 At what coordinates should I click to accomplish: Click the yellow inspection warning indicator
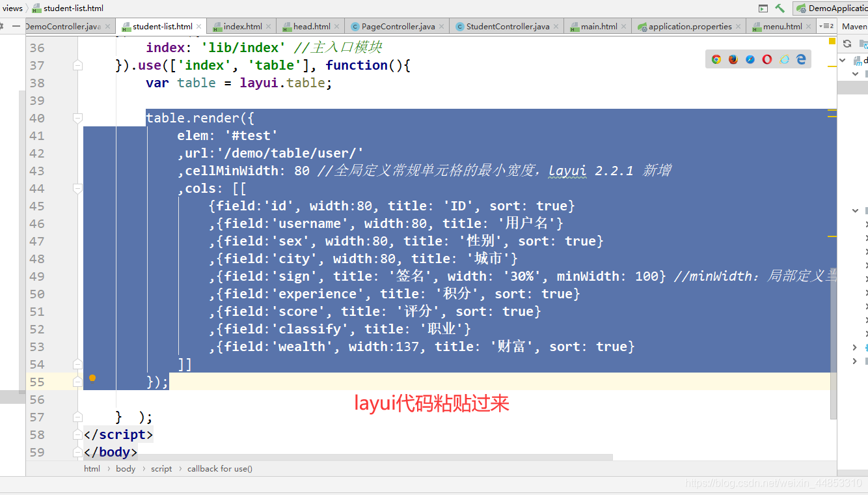832,41
